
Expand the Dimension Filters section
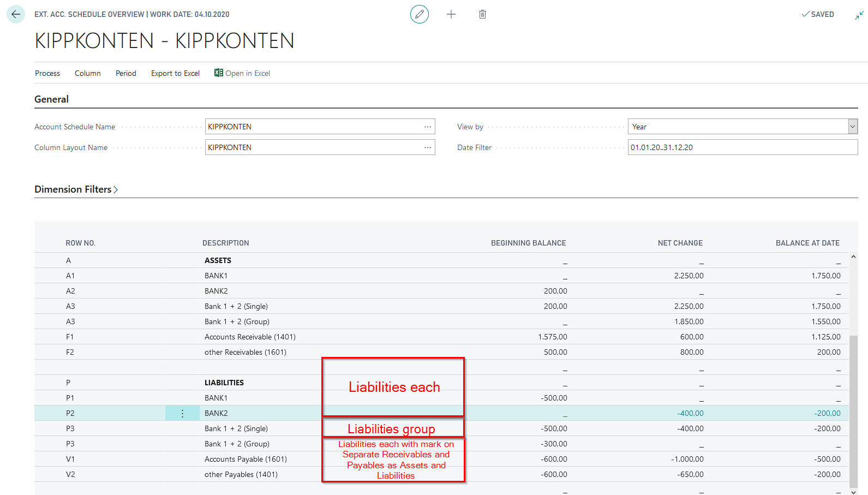pyautogui.click(x=76, y=189)
